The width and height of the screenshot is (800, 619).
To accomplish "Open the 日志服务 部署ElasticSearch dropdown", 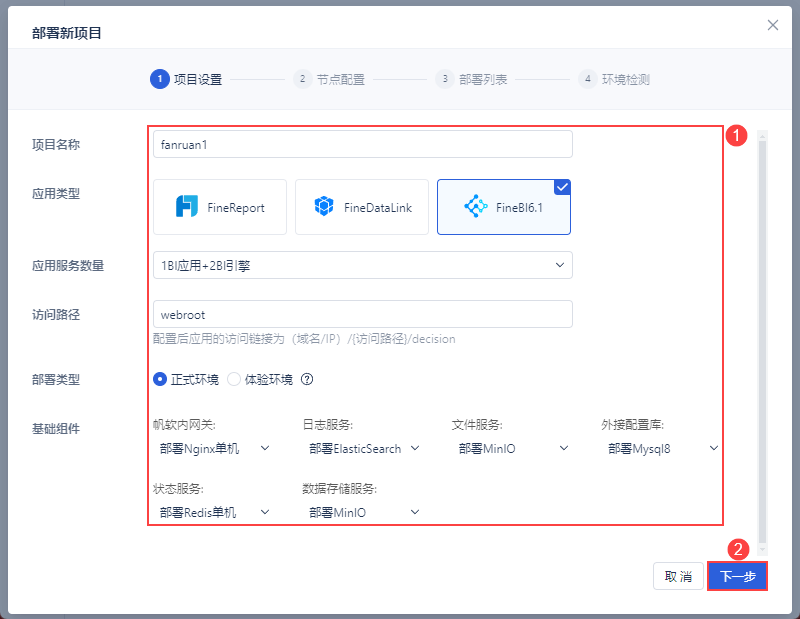I will click(364, 449).
